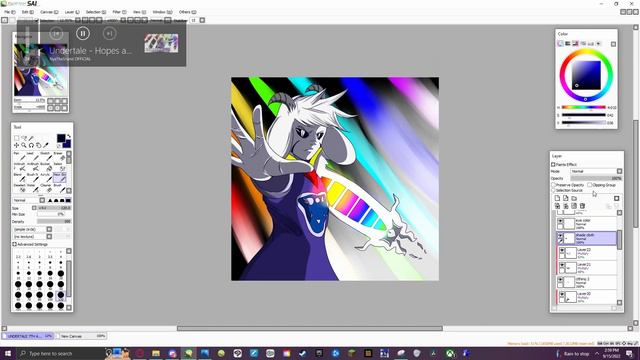Choose the Water brush tool
640x360 pixels.
[x=33, y=188]
